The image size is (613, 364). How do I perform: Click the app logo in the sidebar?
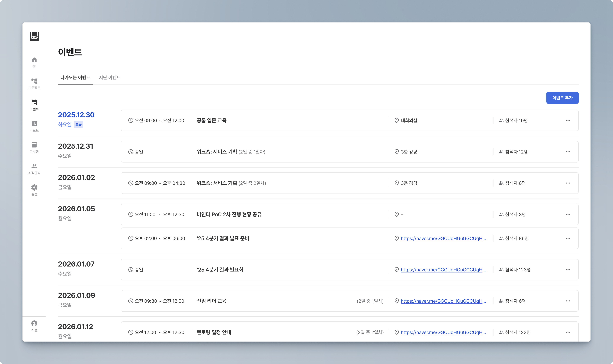point(34,36)
